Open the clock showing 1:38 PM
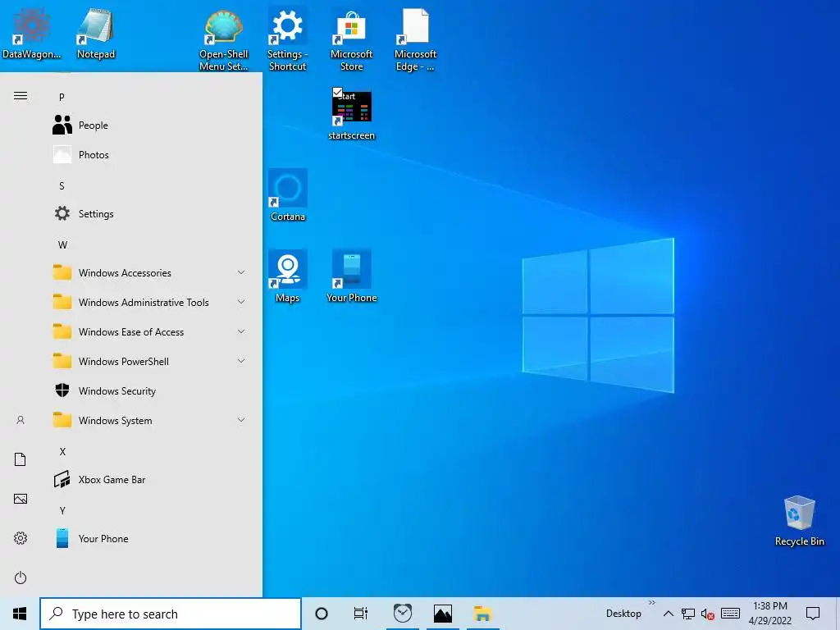The height and width of the screenshot is (630, 840). 769,614
